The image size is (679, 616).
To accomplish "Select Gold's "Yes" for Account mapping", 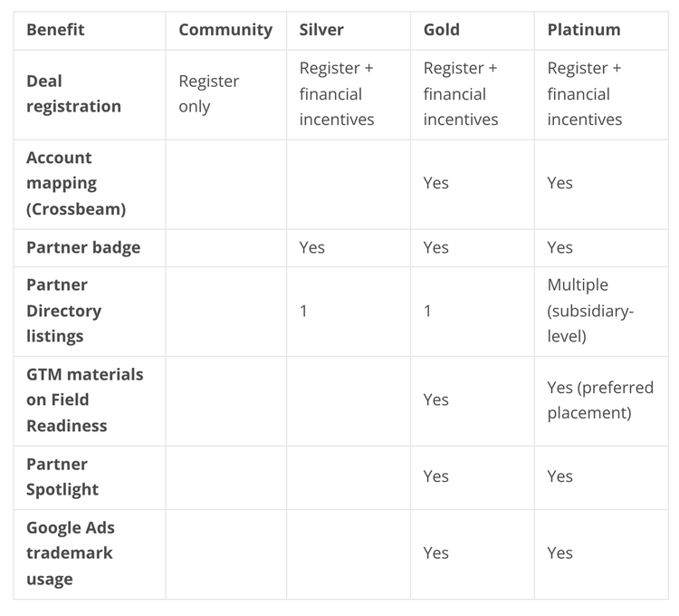I will click(x=436, y=183).
